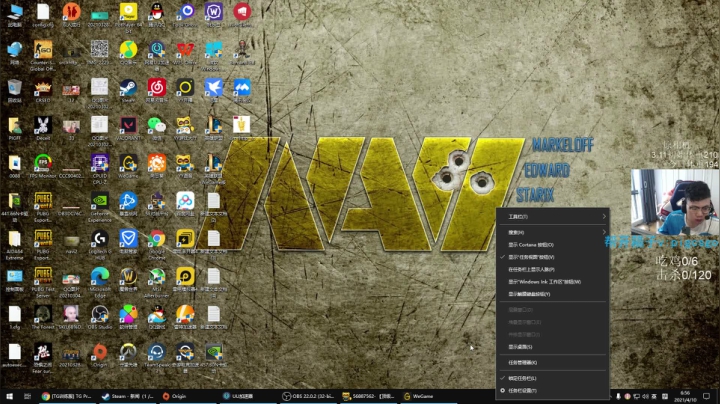This screenshot has height=404, width=720.
Task: Open the FPS Monitor desktop shortcut
Action: point(43,167)
